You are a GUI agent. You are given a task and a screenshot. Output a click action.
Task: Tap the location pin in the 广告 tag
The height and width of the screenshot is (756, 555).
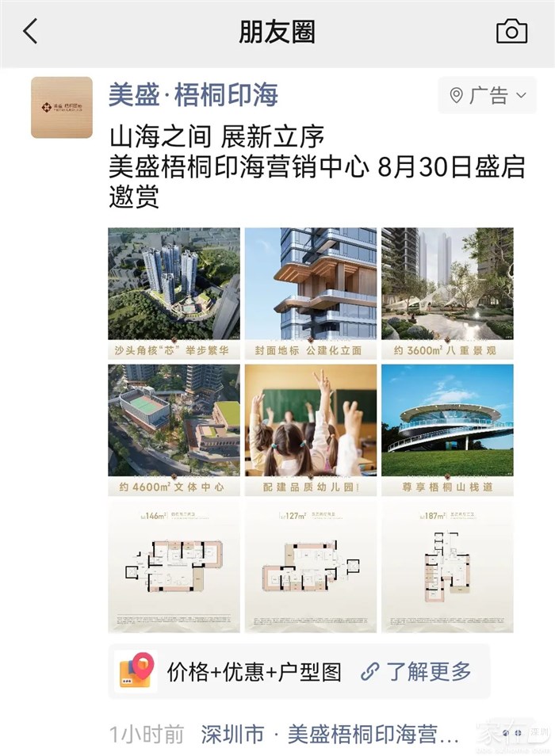coord(456,95)
